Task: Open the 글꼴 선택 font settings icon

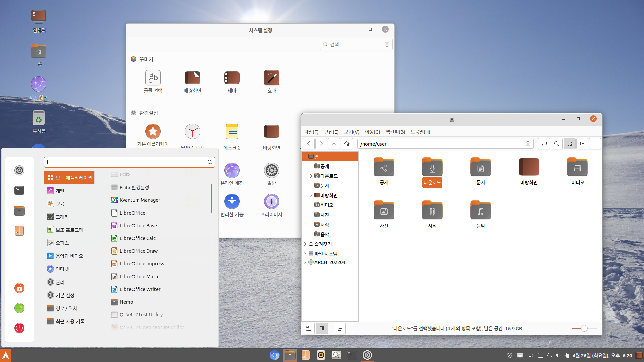Action: [x=153, y=78]
